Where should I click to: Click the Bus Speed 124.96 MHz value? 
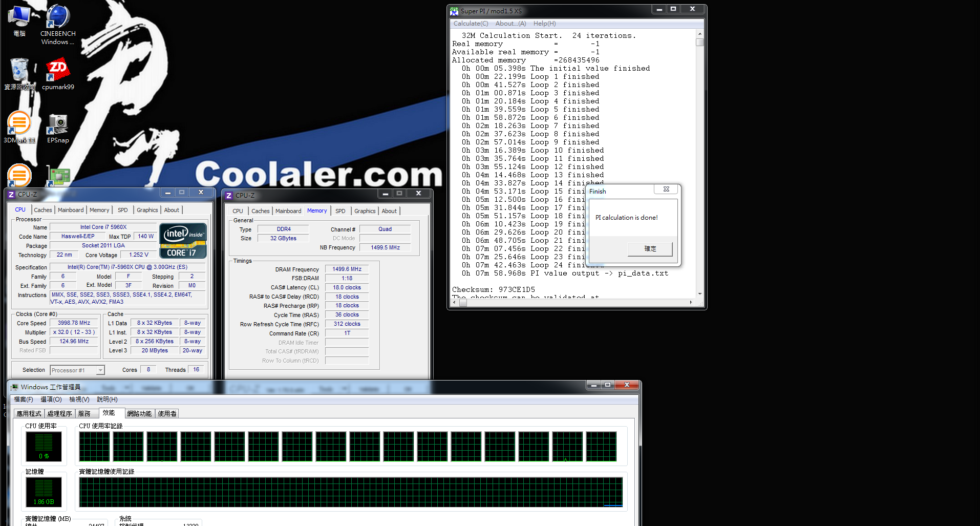click(x=74, y=342)
